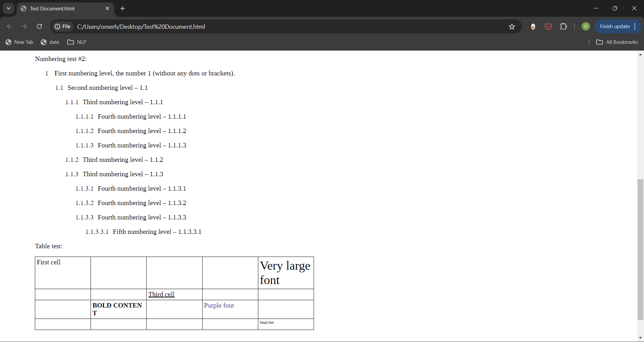Click the 'Table test:' label
The height and width of the screenshot is (342, 644).
(x=49, y=246)
